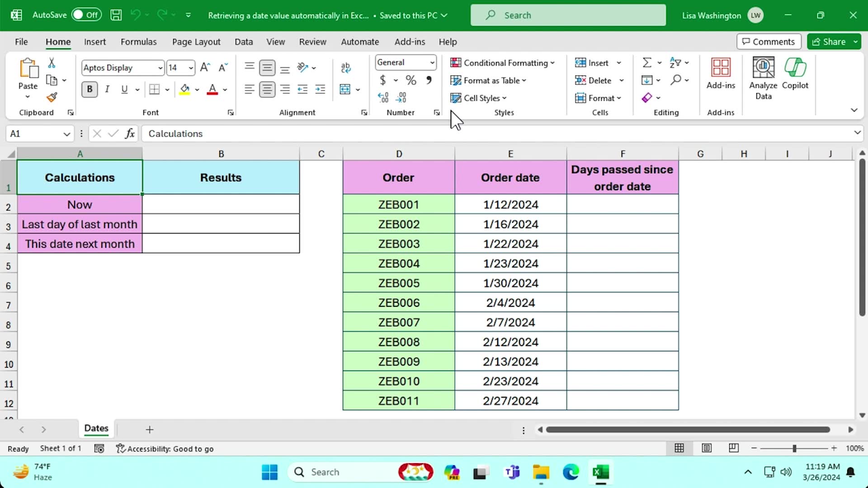This screenshot has width=868, height=488.
Task: Apply Percent Style number format
Action: click(x=410, y=80)
